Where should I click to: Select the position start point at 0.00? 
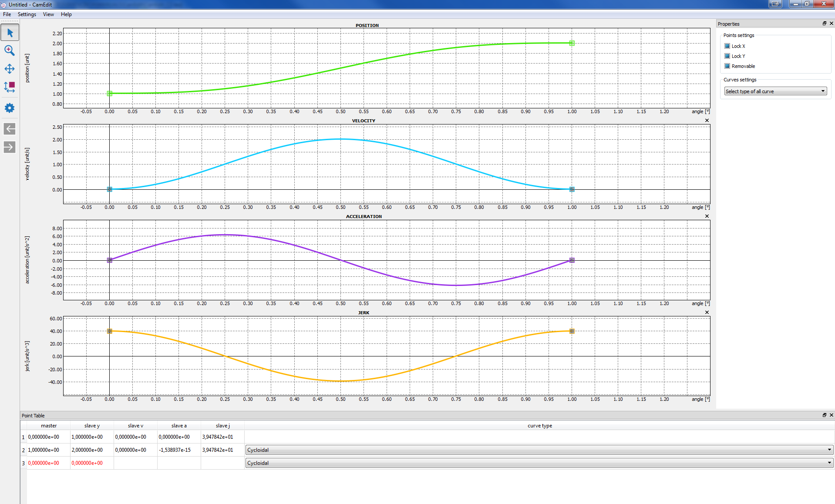[x=110, y=94]
